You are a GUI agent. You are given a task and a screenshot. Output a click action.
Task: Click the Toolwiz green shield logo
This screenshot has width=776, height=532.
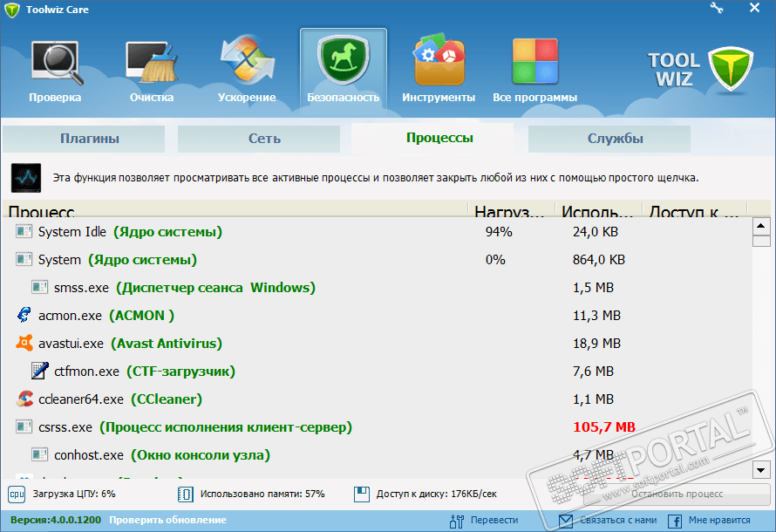point(731,69)
